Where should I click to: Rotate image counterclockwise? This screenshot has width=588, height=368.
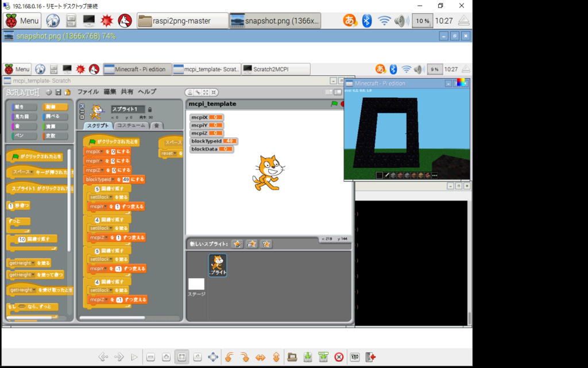click(229, 357)
